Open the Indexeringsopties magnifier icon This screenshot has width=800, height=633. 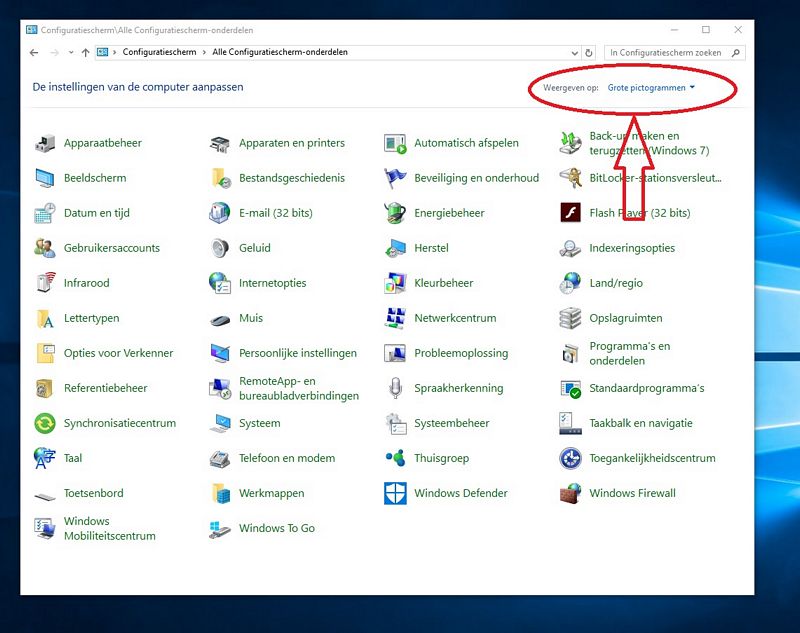point(570,248)
